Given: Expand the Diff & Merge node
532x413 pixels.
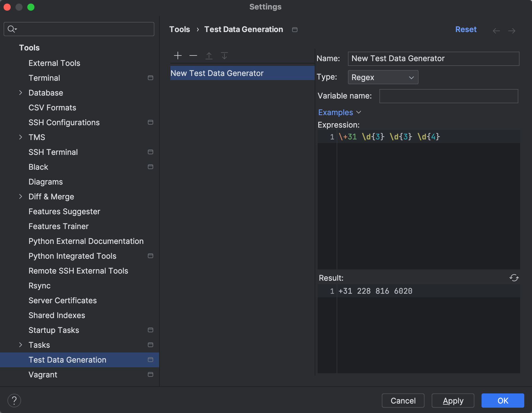Looking at the screenshot, I should click(x=20, y=197).
